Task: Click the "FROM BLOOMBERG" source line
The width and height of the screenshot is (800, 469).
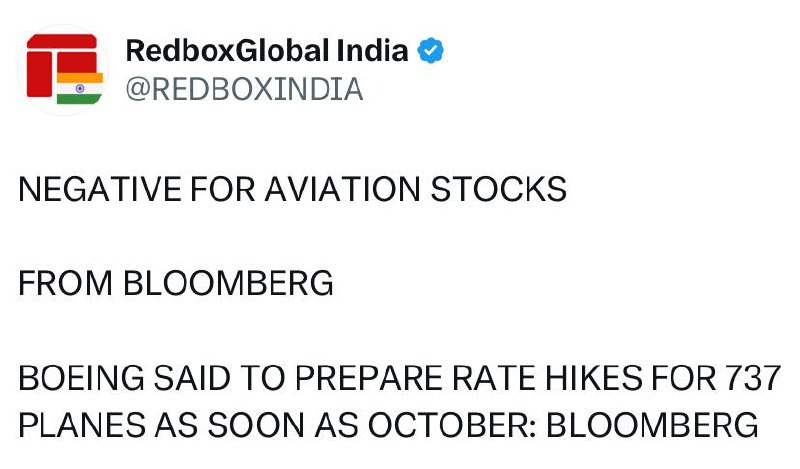Action: [176, 284]
